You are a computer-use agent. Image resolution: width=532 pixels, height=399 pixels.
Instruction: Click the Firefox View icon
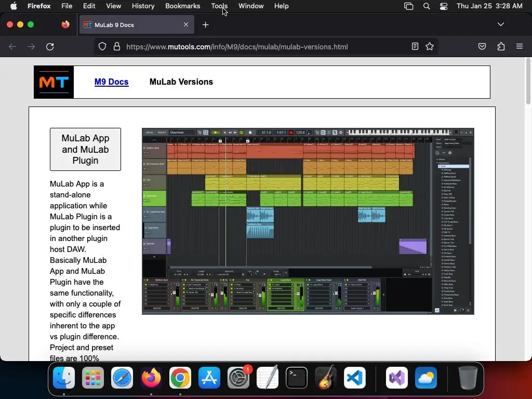pos(65,24)
